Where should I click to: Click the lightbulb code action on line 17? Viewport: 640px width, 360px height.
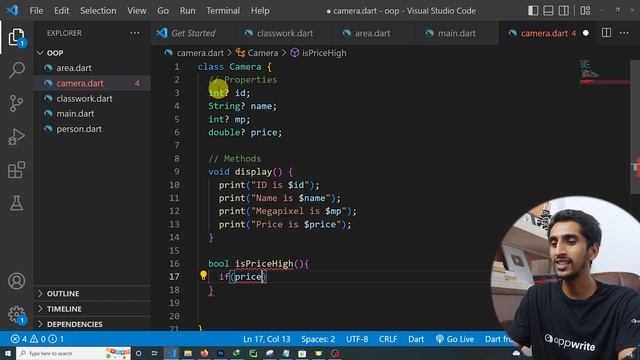pos(203,276)
